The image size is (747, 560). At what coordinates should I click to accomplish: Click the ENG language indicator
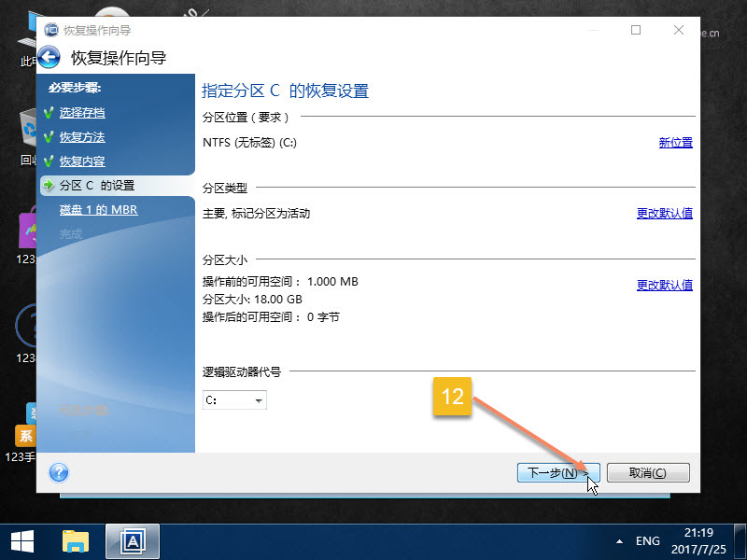coord(648,540)
